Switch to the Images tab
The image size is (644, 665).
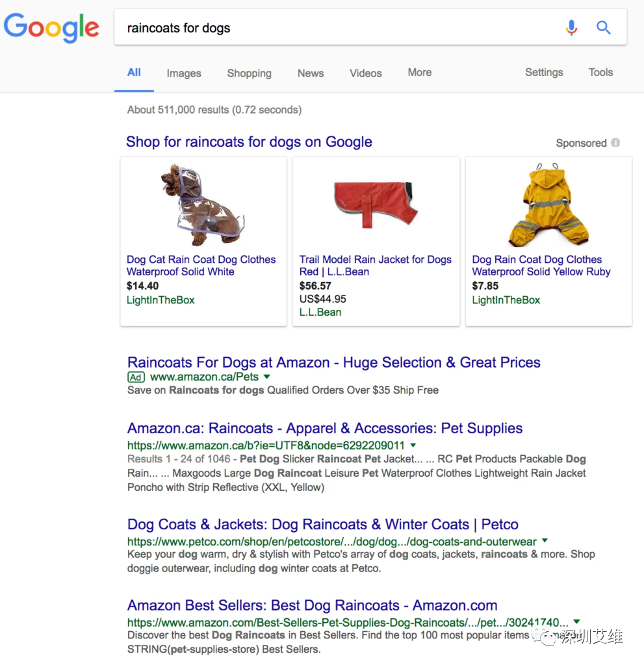click(184, 73)
